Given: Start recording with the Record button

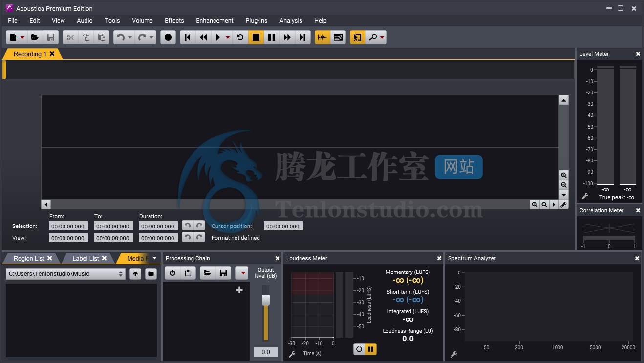Looking at the screenshot, I should pyautogui.click(x=168, y=37).
